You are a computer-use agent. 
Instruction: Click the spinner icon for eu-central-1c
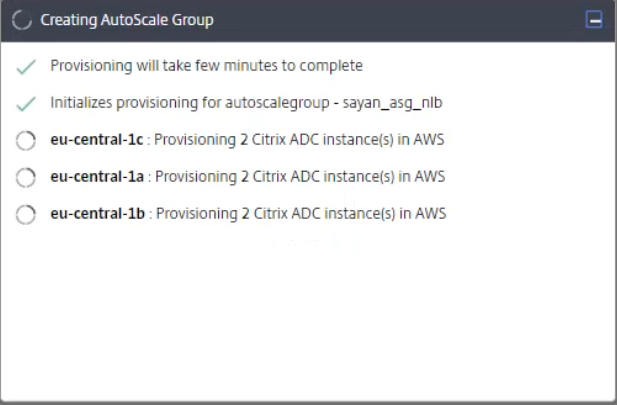[27, 141]
